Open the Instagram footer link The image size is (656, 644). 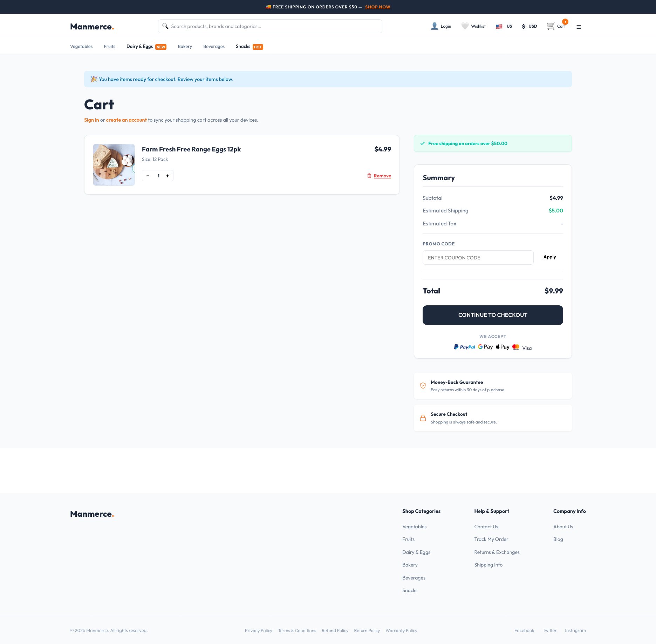pos(575,630)
